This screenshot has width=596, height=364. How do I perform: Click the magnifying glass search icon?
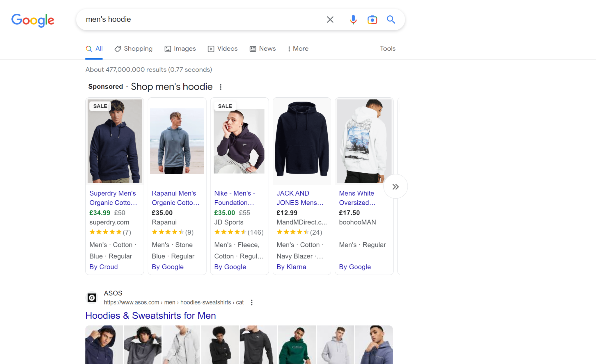click(x=391, y=19)
